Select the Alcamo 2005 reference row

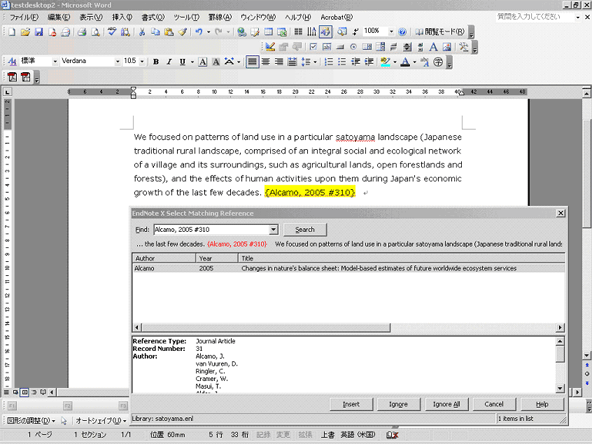[x=348, y=268]
